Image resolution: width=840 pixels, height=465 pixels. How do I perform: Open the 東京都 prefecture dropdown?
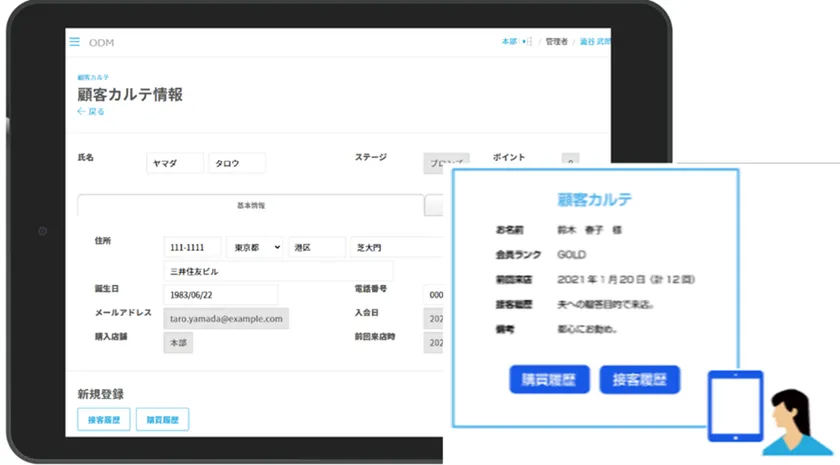pyautogui.click(x=254, y=247)
